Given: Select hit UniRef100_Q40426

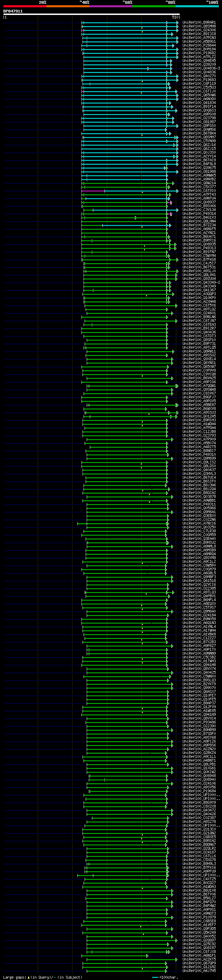Looking at the screenshot, I should click(199, 814).
